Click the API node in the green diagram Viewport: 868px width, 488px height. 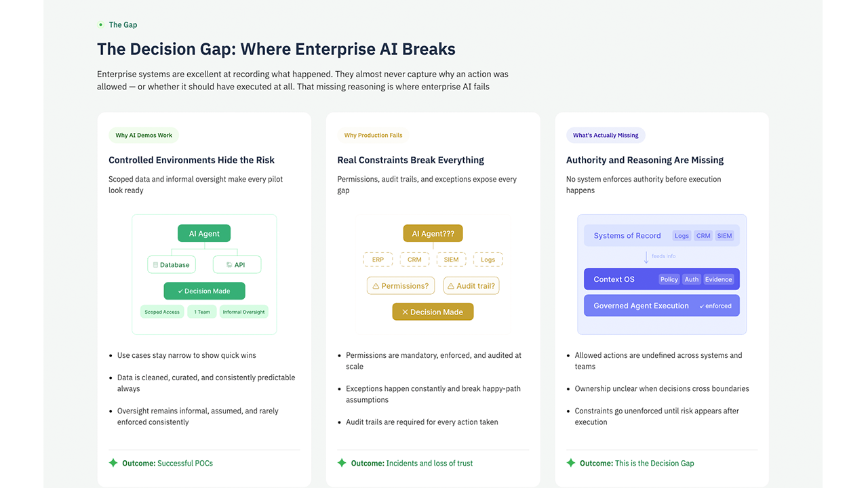237,264
